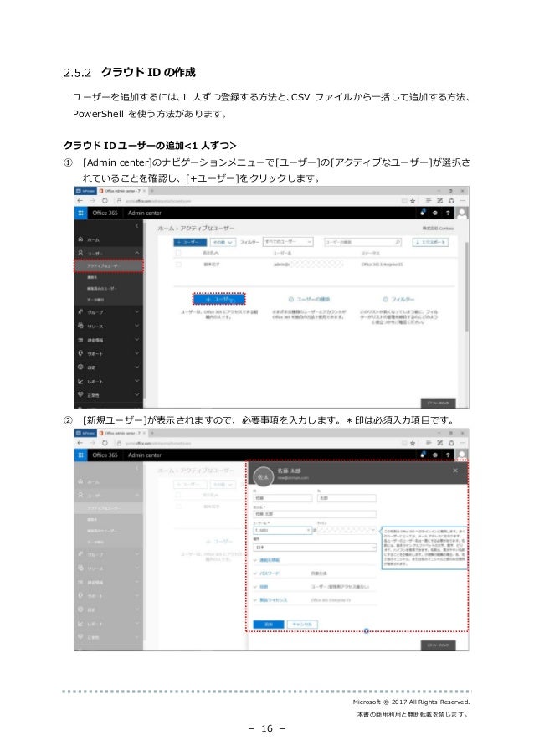Open the settings gear in step ② screenshot header
The image size is (534, 756).
click(x=435, y=455)
